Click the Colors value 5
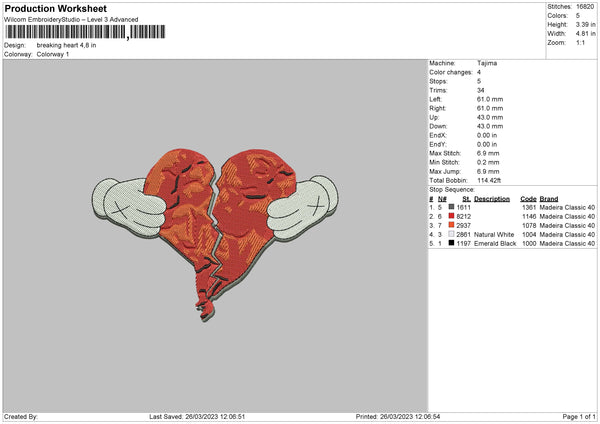 [578, 16]
